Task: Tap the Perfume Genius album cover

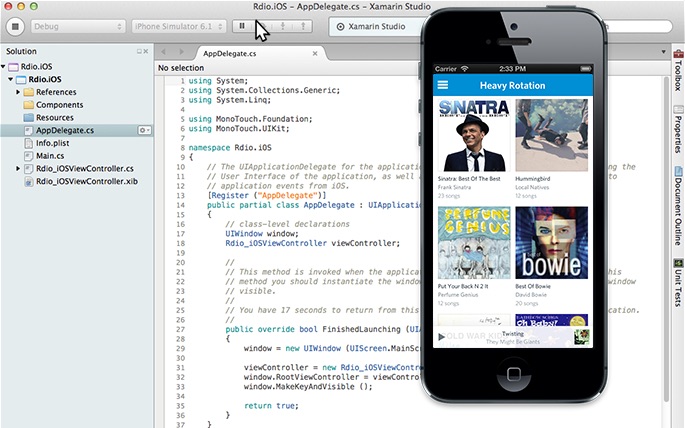Action: click(474, 243)
